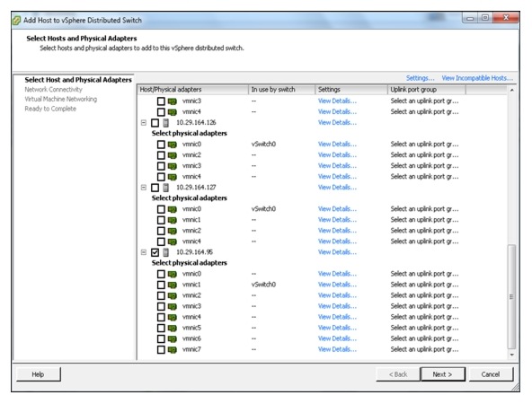Tick vmnic3 checkbox in the topmost partial host group
The image size is (532, 404).
click(161, 101)
